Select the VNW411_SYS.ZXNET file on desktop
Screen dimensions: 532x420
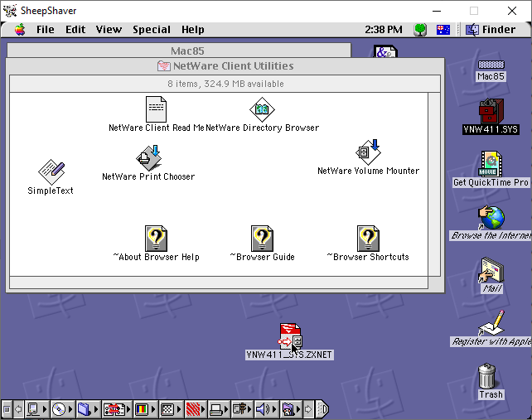tap(290, 336)
